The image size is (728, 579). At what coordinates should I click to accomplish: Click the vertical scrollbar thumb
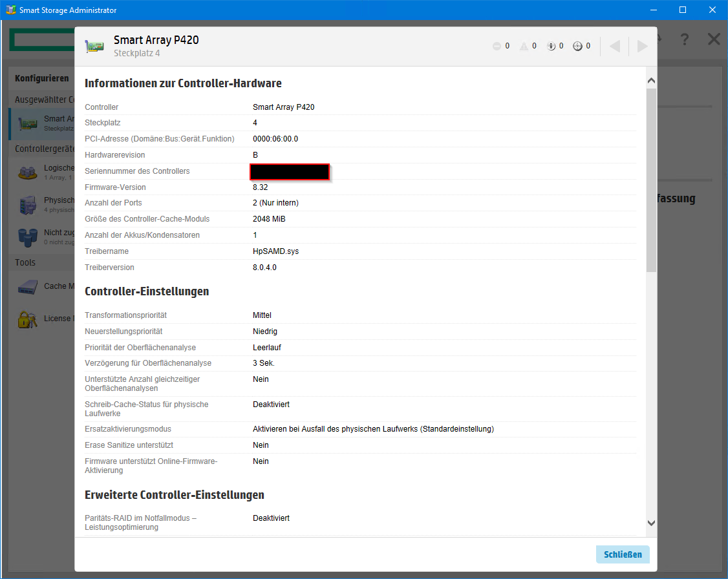click(651, 180)
